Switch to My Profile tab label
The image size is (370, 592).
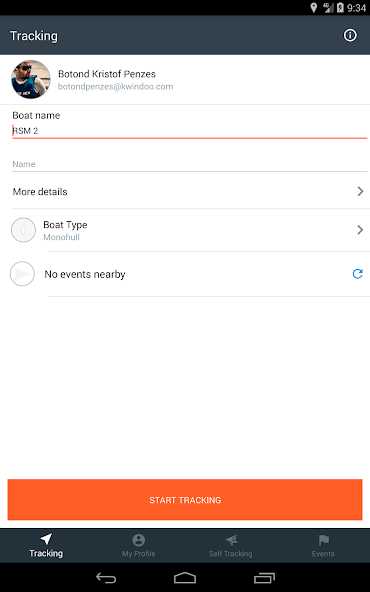(139, 553)
